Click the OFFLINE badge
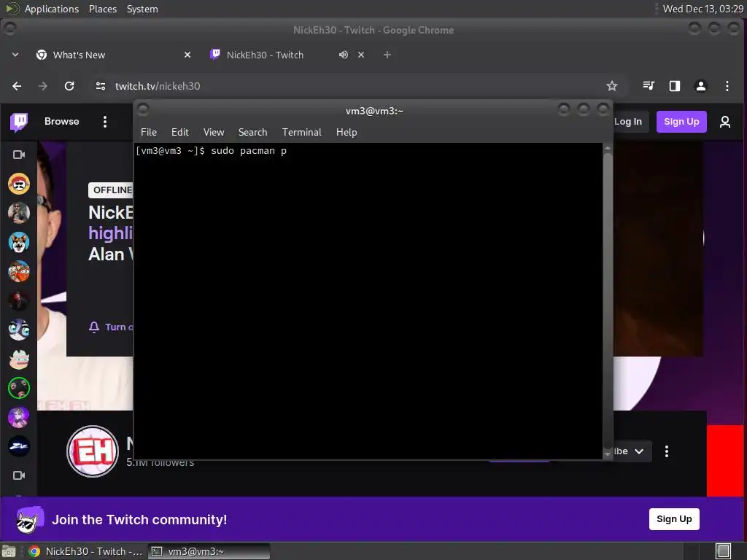The height and width of the screenshot is (560, 747). [x=111, y=190]
